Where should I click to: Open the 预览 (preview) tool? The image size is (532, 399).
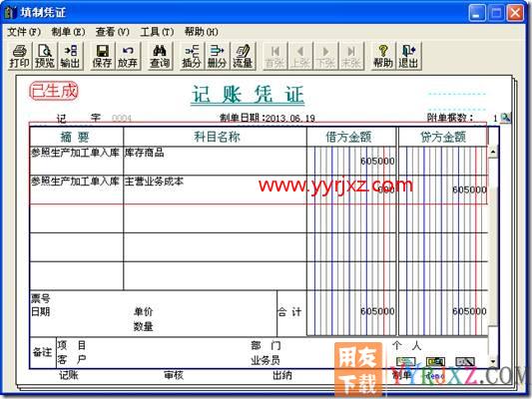pyautogui.click(x=45, y=56)
